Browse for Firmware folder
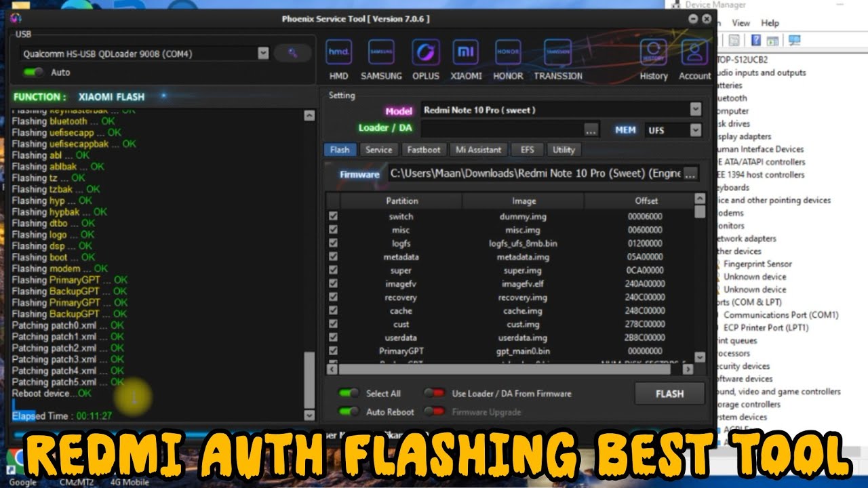Screen dimensions: 868x488 [x=690, y=174]
